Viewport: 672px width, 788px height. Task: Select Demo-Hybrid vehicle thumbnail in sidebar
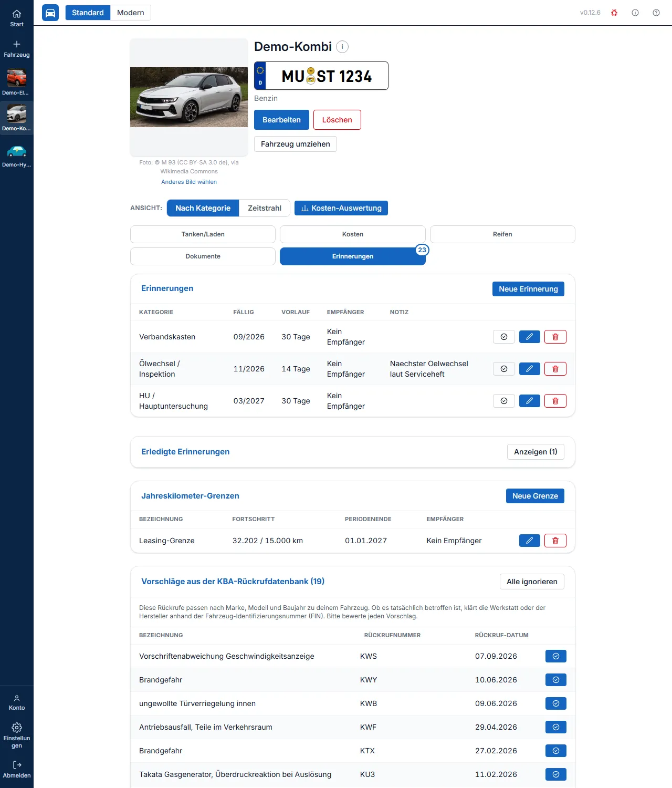coord(17,155)
